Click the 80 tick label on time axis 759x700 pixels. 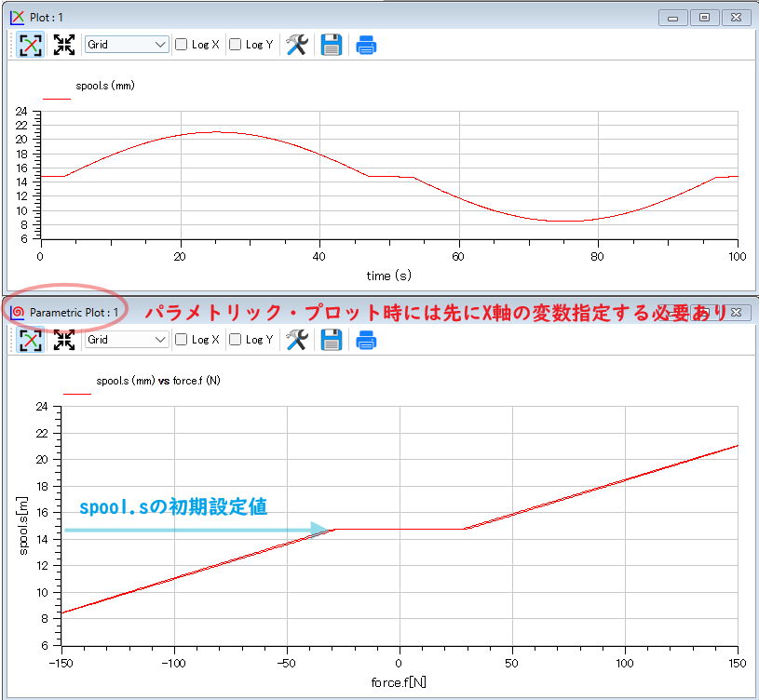point(597,257)
